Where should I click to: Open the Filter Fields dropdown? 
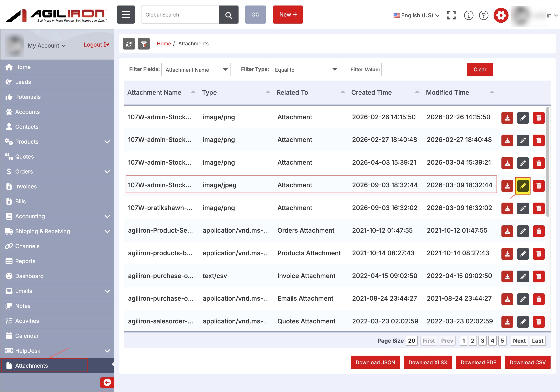coord(196,70)
